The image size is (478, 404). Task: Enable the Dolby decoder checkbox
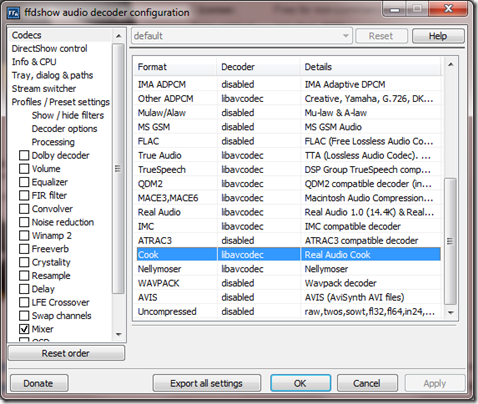24,155
